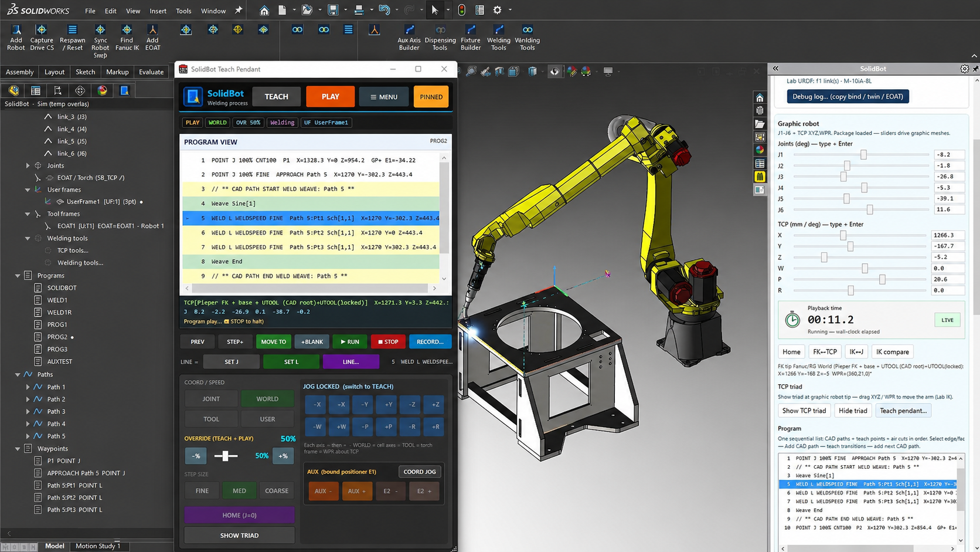Collapse SolidBot panel with double chevron
This screenshot has width=980, height=552.
click(775, 69)
